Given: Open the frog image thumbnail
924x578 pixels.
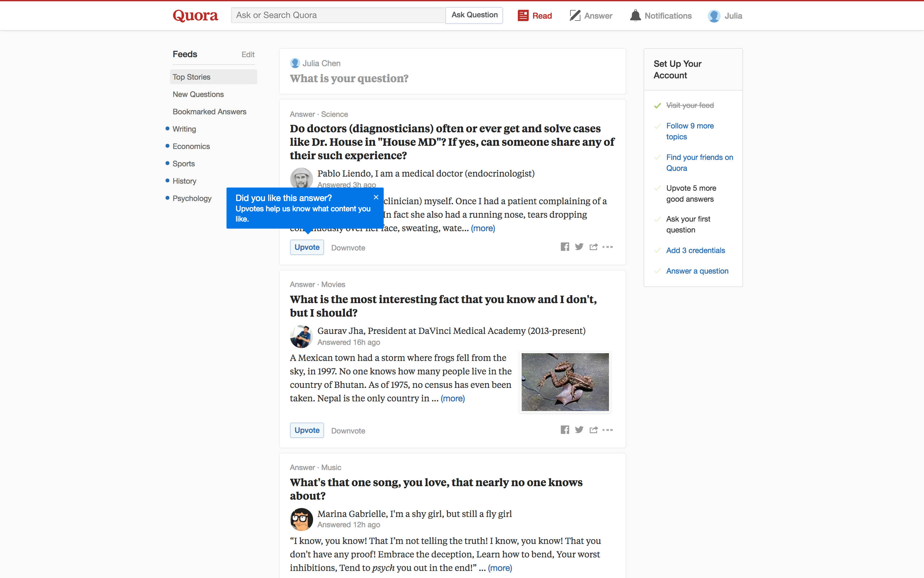Looking at the screenshot, I should 565,382.
